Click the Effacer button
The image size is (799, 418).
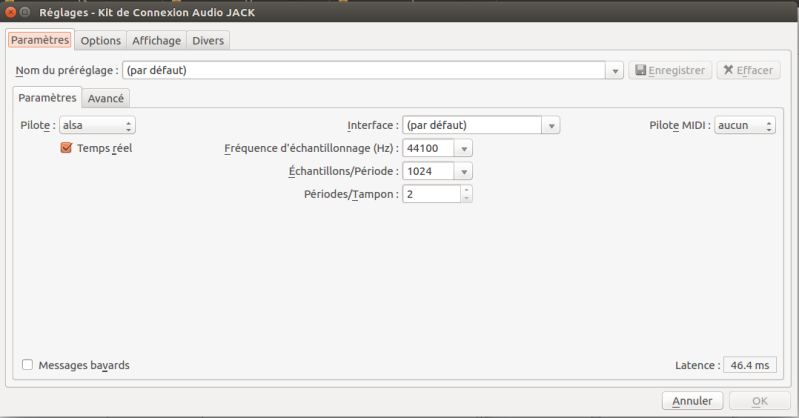pos(748,70)
